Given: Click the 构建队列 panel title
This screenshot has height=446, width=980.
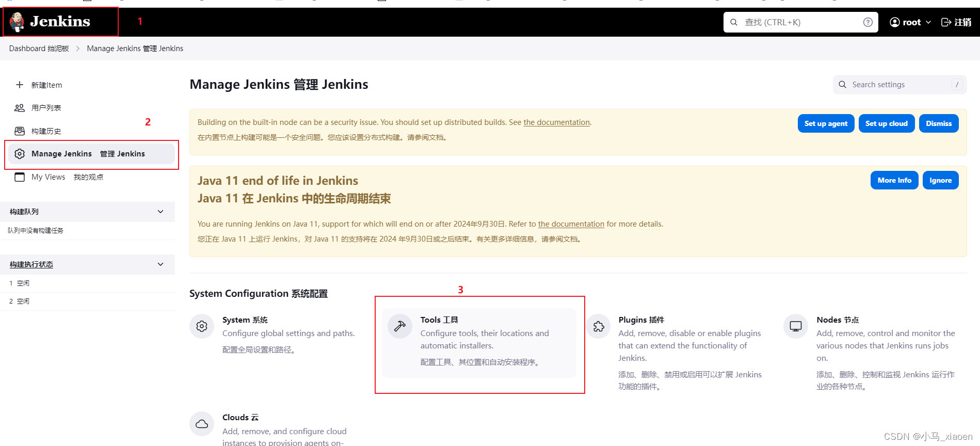Looking at the screenshot, I should click(x=24, y=212).
